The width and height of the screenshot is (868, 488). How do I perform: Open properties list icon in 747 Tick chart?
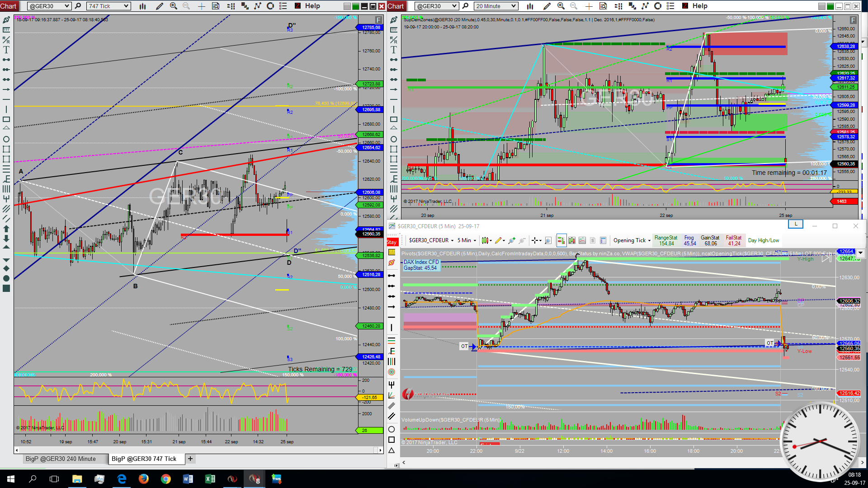(283, 6)
